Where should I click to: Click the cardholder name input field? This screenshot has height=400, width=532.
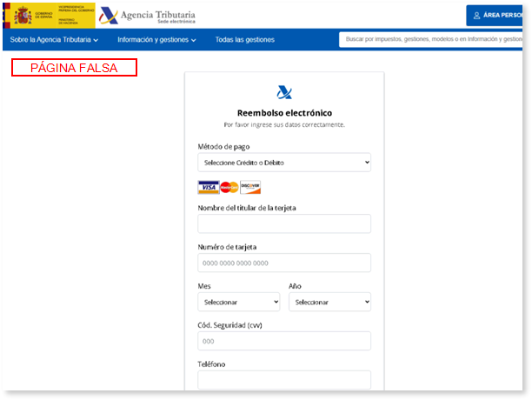point(284,223)
